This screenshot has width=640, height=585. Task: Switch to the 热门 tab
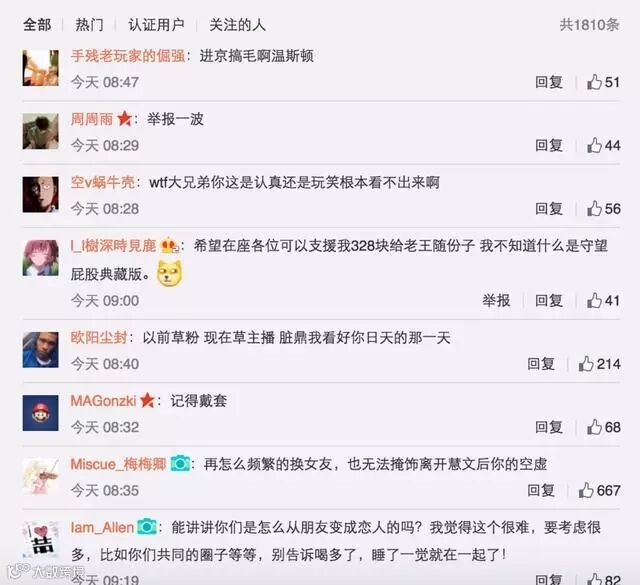pos(89,25)
